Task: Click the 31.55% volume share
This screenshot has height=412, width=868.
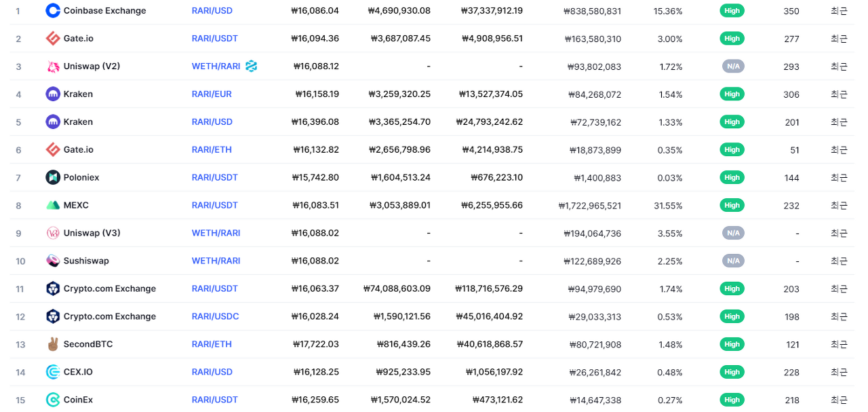Action: (x=668, y=206)
